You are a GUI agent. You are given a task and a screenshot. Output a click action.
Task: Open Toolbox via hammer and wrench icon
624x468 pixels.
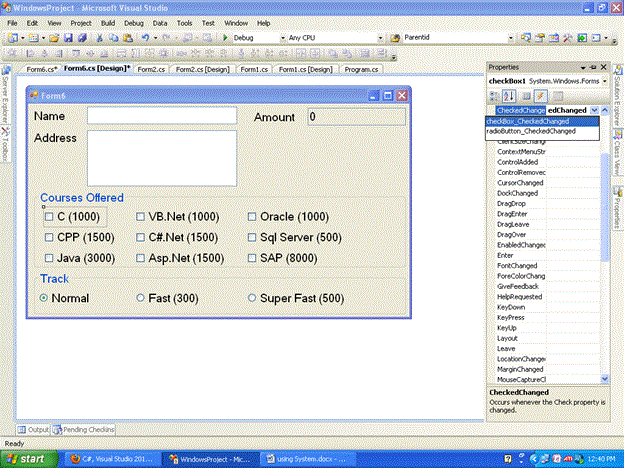567,38
